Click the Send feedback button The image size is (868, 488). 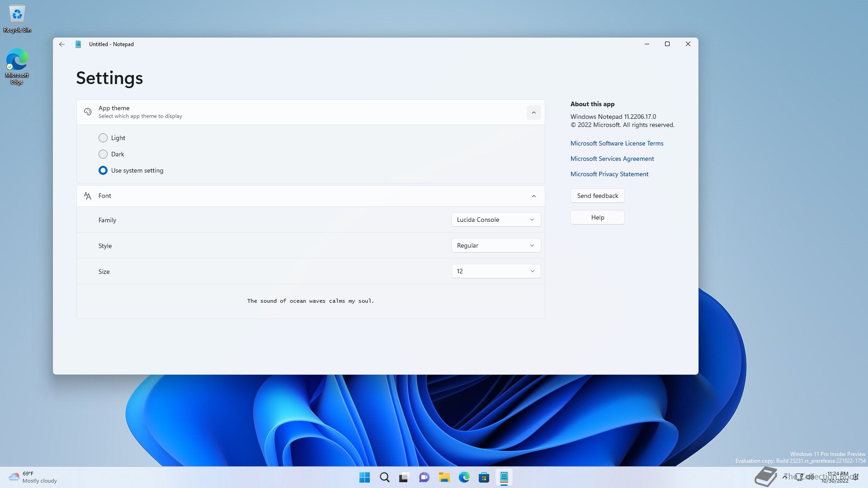[x=597, y=196]
